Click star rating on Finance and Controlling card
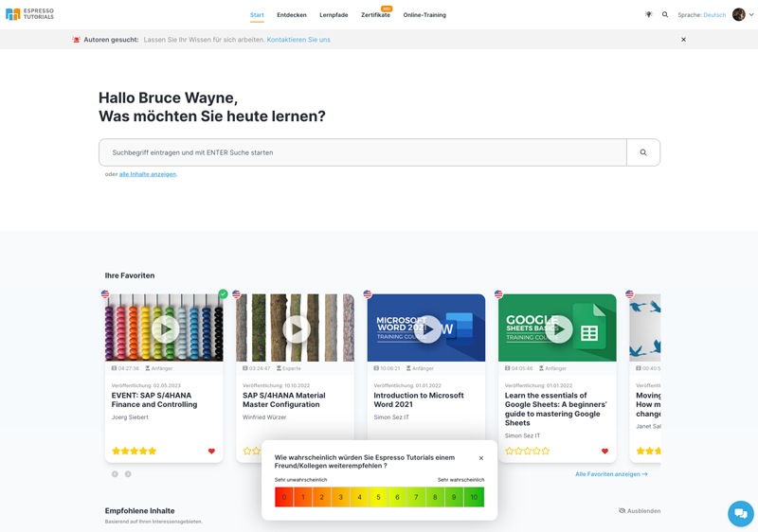 click(134, 451)
